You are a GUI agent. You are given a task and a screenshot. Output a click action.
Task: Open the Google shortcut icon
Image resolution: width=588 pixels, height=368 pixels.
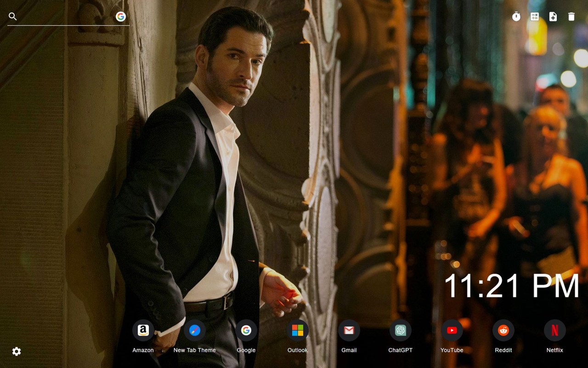pos(246,330)
